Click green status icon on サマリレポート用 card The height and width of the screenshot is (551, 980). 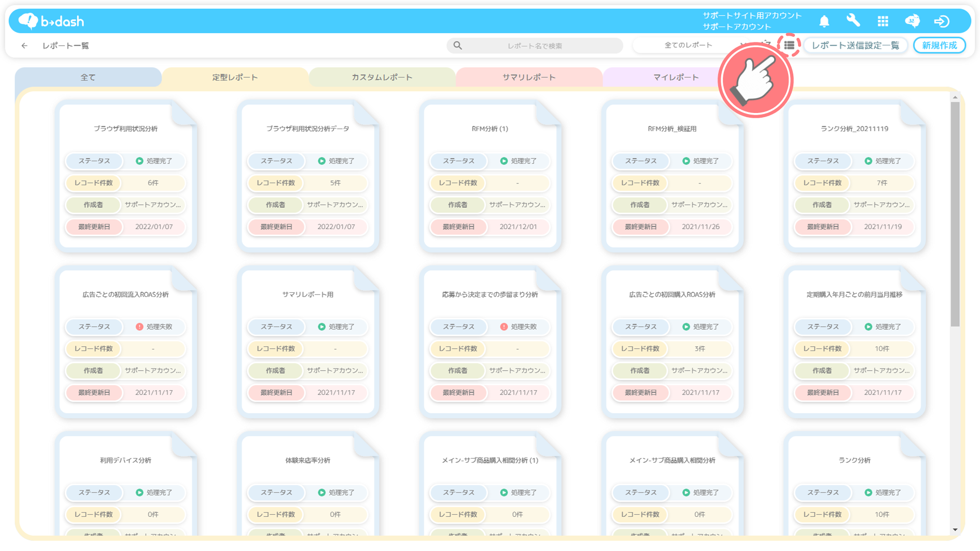coord(321,327)
